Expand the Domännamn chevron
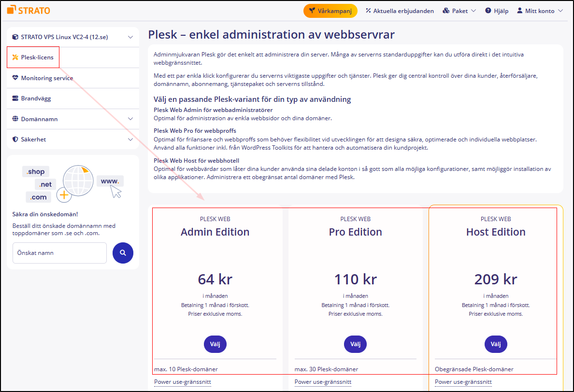The width and height of the screenshot is (574, 392). 130,119
